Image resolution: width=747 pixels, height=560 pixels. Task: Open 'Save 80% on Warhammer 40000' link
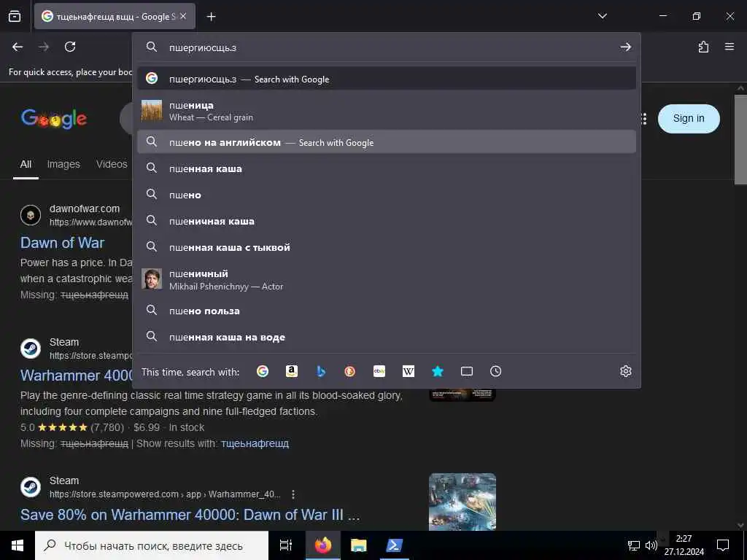click(x=190, y=515)
